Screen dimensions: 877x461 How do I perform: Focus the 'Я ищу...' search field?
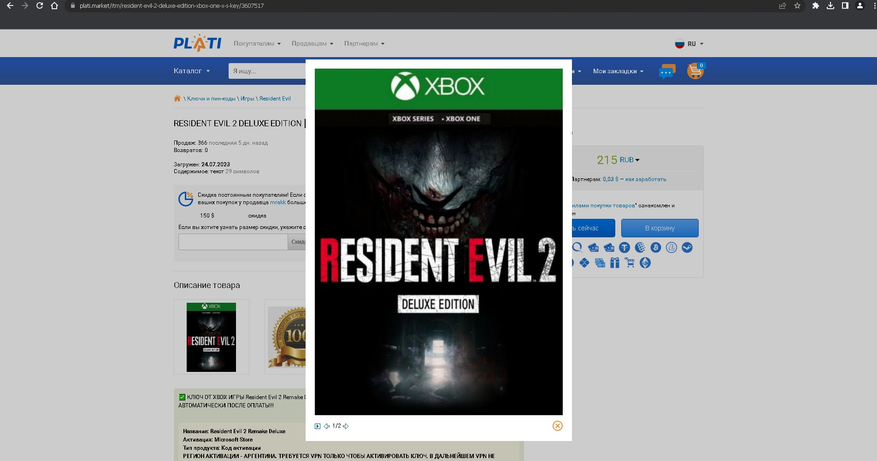pos(267,71)
